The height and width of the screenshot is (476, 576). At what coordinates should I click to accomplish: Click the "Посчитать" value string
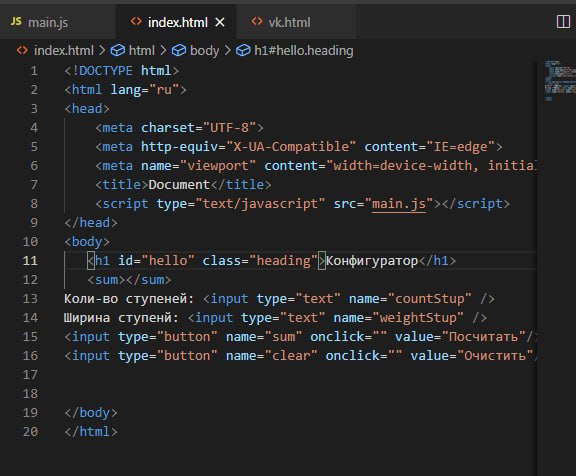click(x=483, y=337)
